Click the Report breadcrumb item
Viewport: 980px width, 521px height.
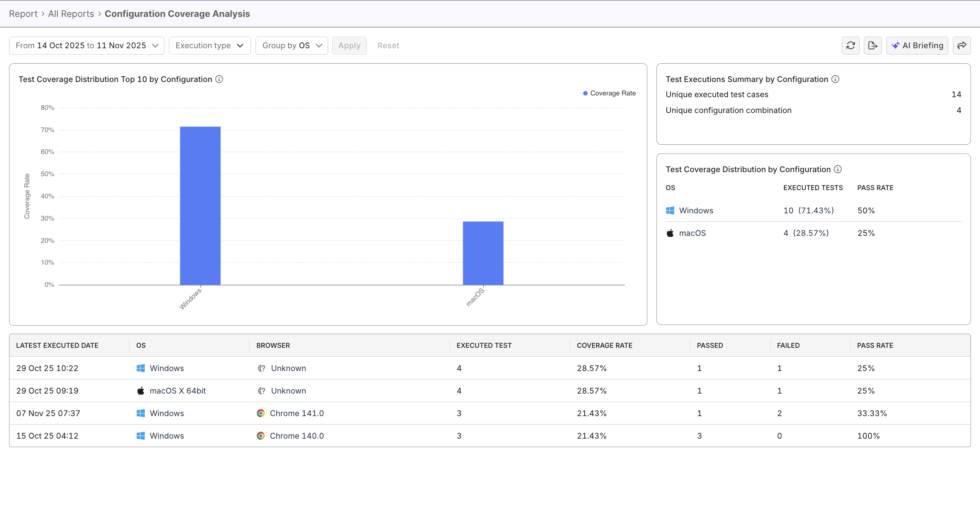click(23, 13)
